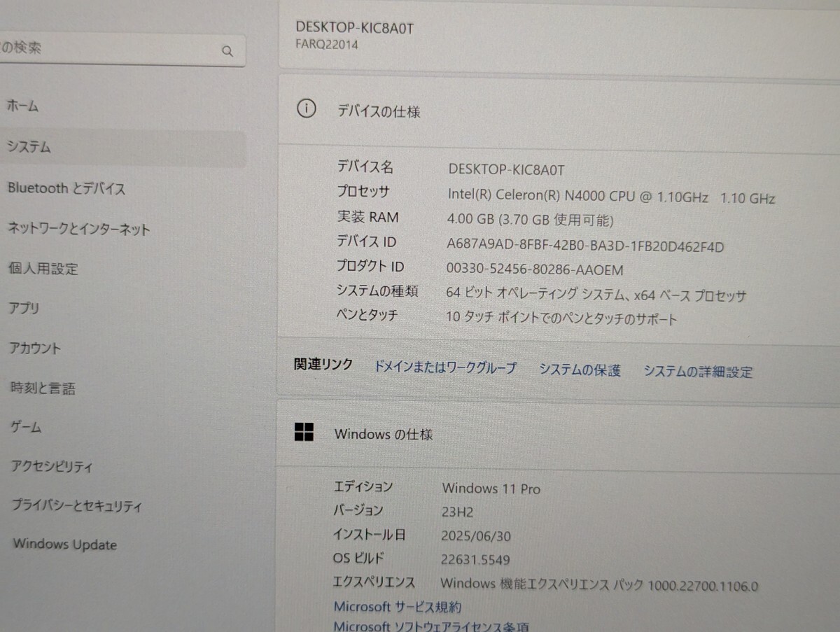The height and width of the screenshot is (632, 840).
Task: Open プライバシーとセキュリティ settings
Action: pos(76,506)
